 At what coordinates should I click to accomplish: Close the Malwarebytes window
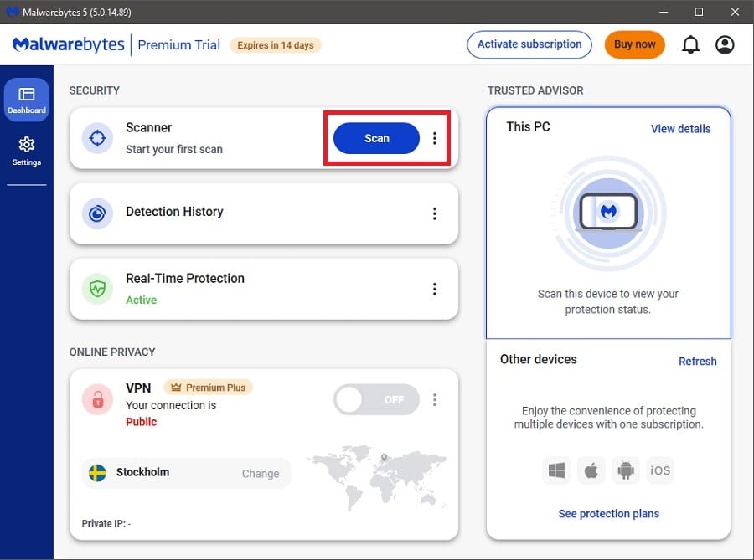pyautogui.click(x=735, y=12)
